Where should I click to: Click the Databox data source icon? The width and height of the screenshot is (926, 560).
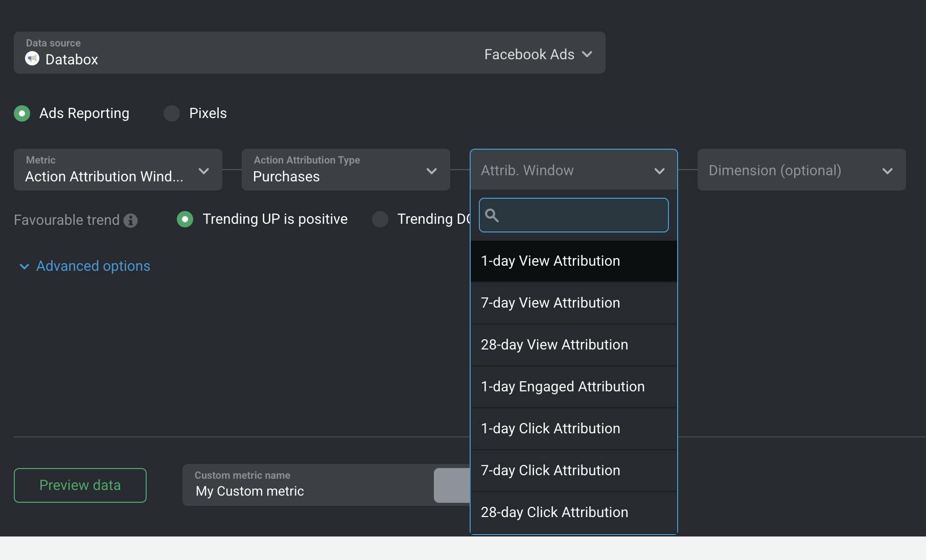pos(32,59)
